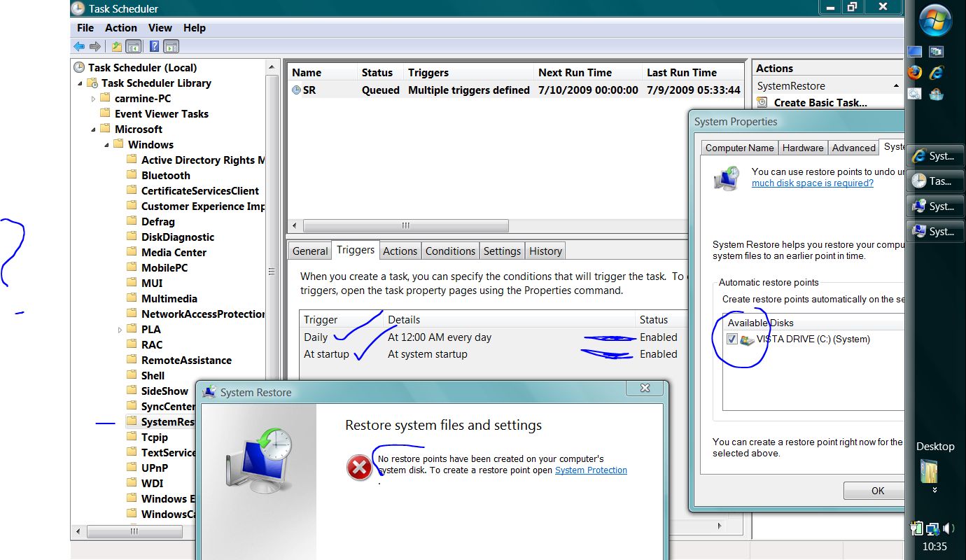
Task: Open the Help menu
Action: (x=195, y=28)
